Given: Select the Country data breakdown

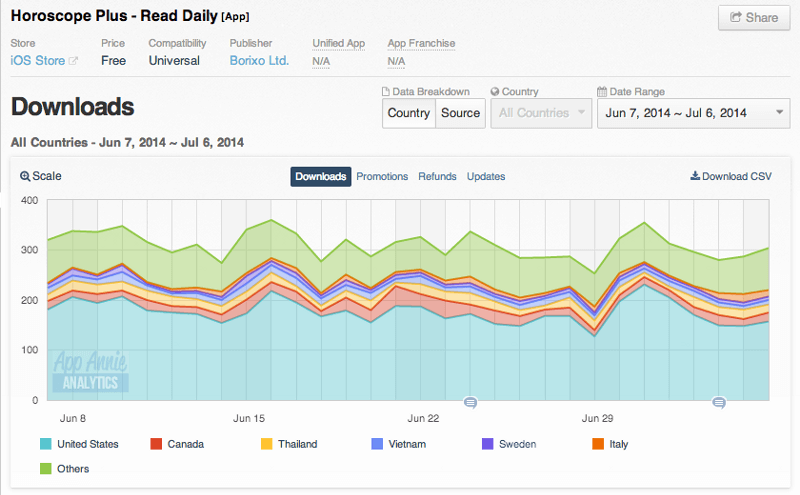Looking at the screenshot, I should coord(409,113).
